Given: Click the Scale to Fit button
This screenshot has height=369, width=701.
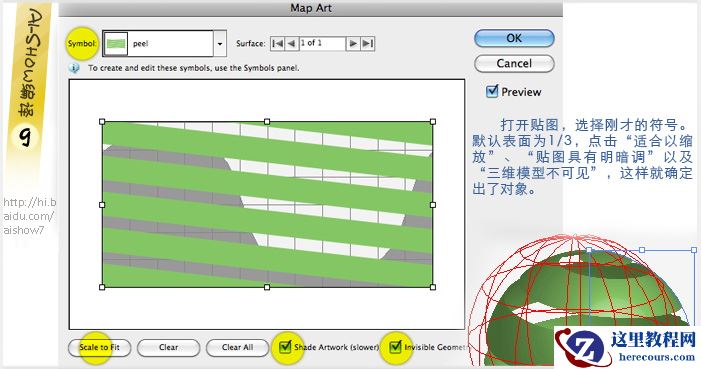Looking at the screenshot, I should click(x=100, y=347).
